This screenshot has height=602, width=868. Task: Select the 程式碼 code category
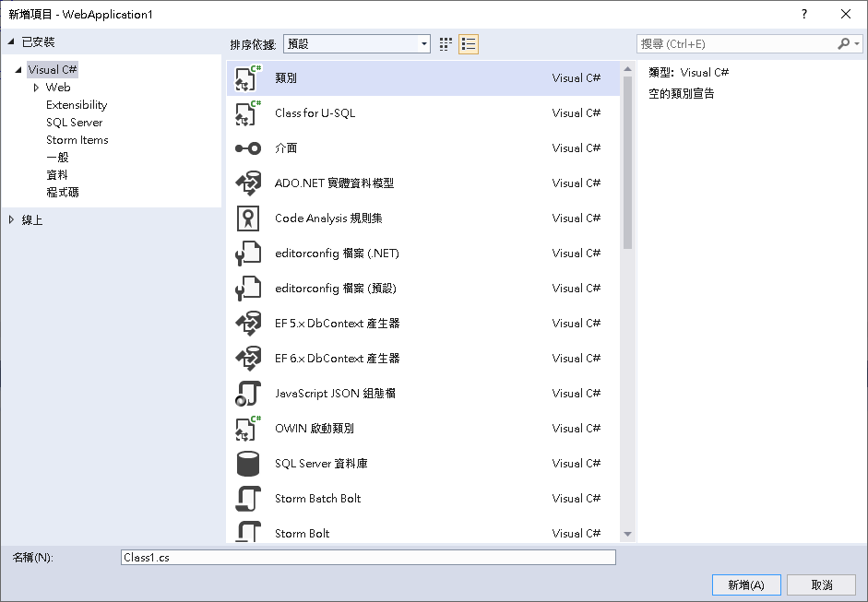point(63,193)
